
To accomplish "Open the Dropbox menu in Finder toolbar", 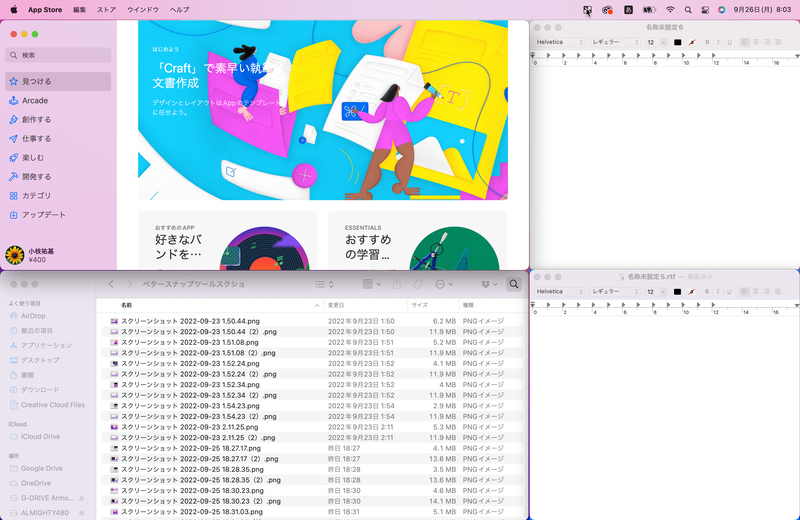I will tap(489, 284).
